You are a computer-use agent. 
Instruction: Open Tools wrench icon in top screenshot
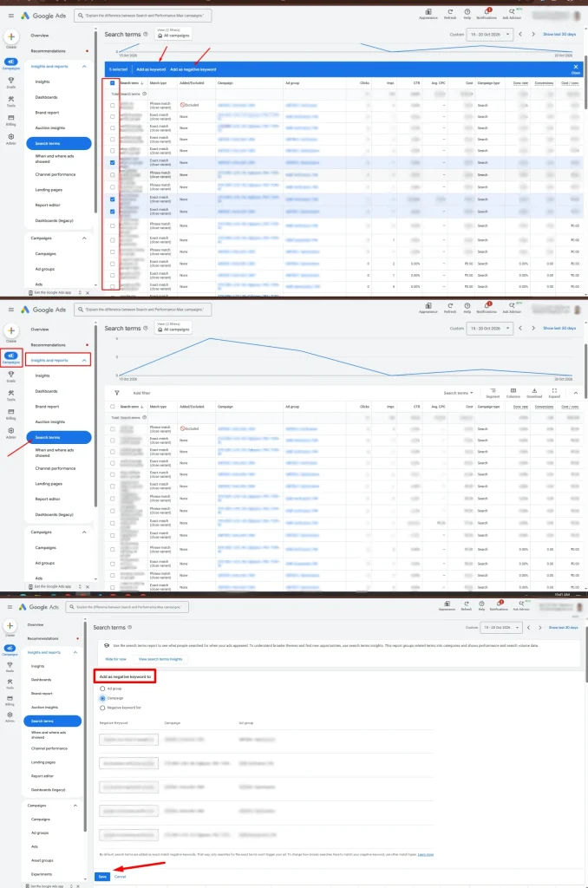(10, 99)
